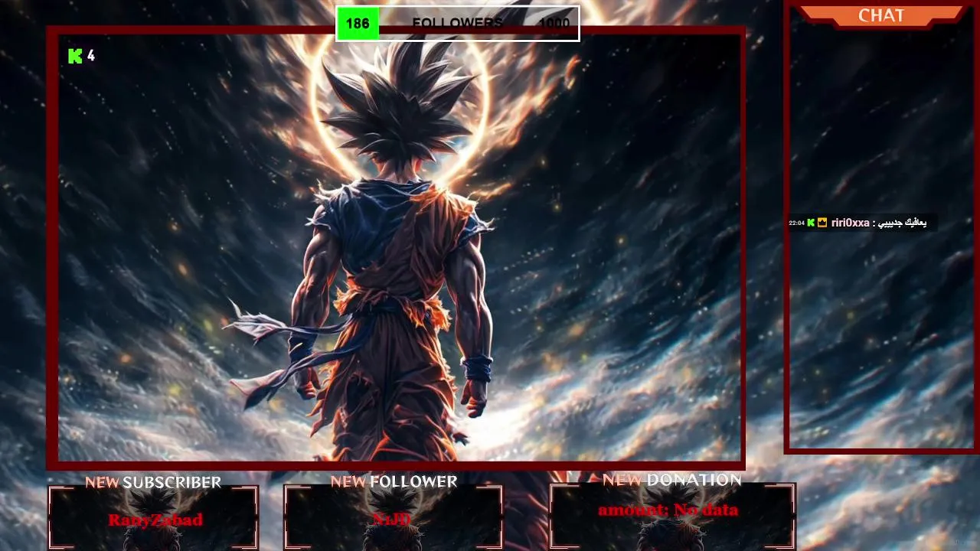Click the green Kick viewer-count logo
This screenshot has width=980, height=551.
click(75, 56)
